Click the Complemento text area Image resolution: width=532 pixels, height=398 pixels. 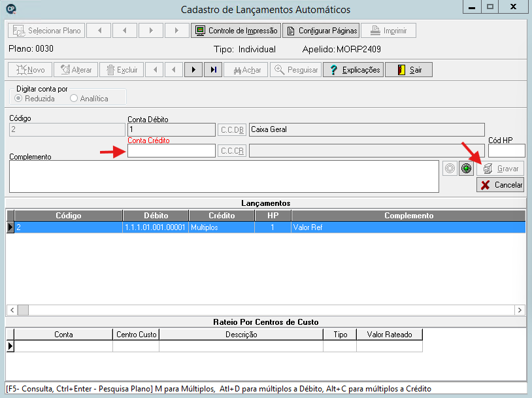pyautogui.click(x=224, y=176)
